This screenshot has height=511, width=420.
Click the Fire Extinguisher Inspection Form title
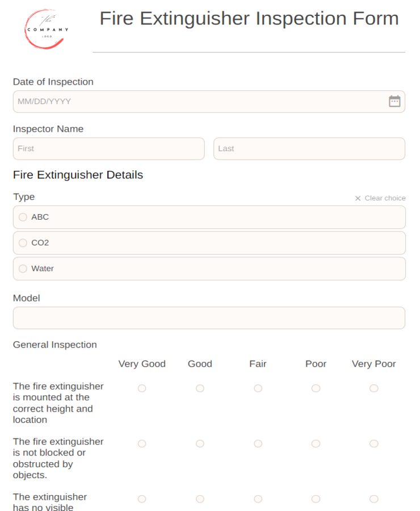coord(249,19)
